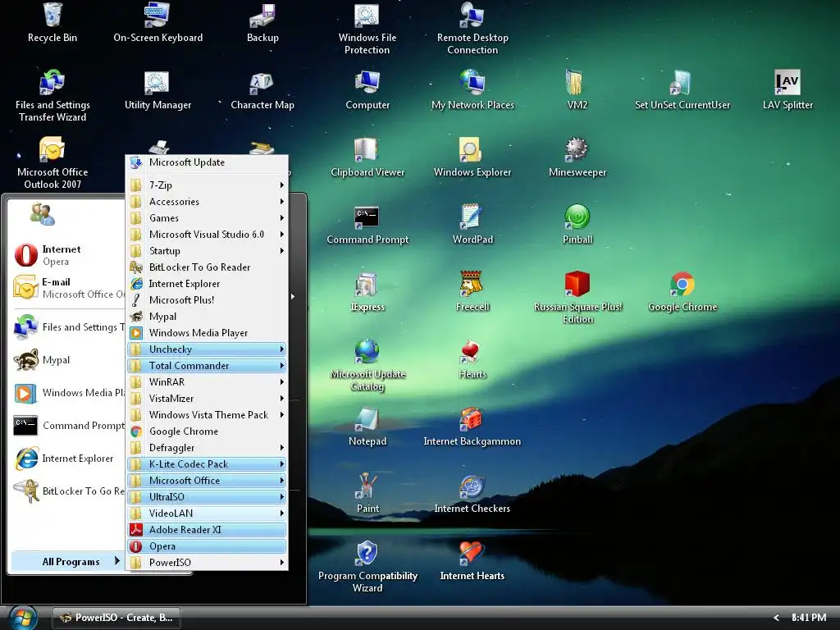Viewport: 840px width, 630px height.
Task: Expand the 7-Zip programs folder
Action: coord(207,185)
